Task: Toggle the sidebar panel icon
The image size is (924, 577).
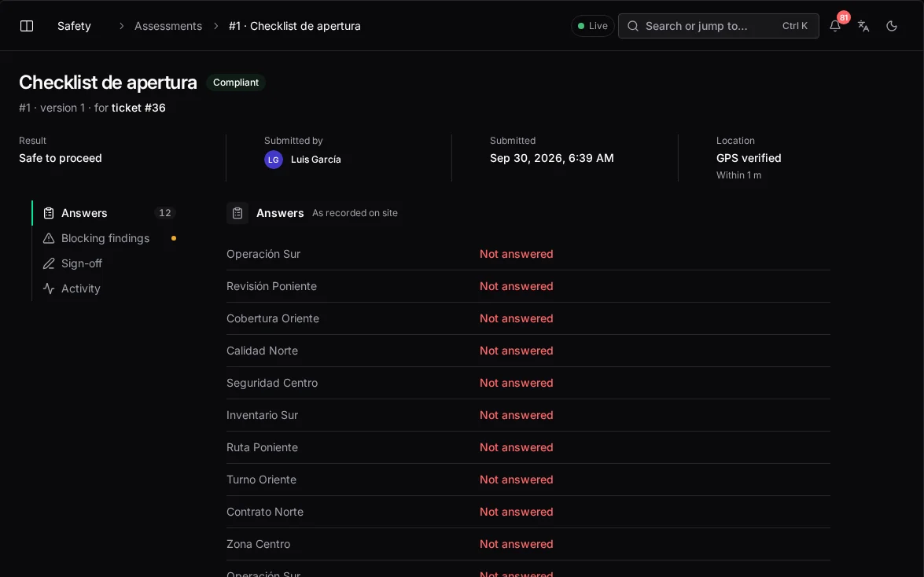Action: [x=27, y=26]
